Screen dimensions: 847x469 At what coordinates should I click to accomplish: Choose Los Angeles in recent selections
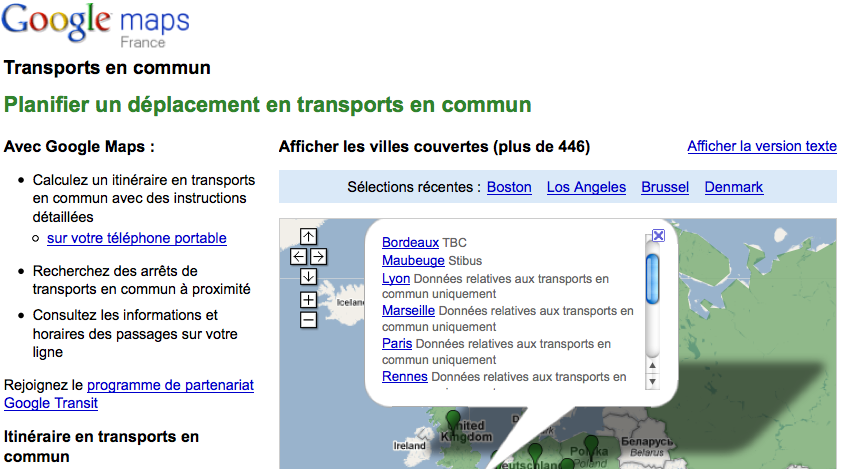tap(586, 187)
